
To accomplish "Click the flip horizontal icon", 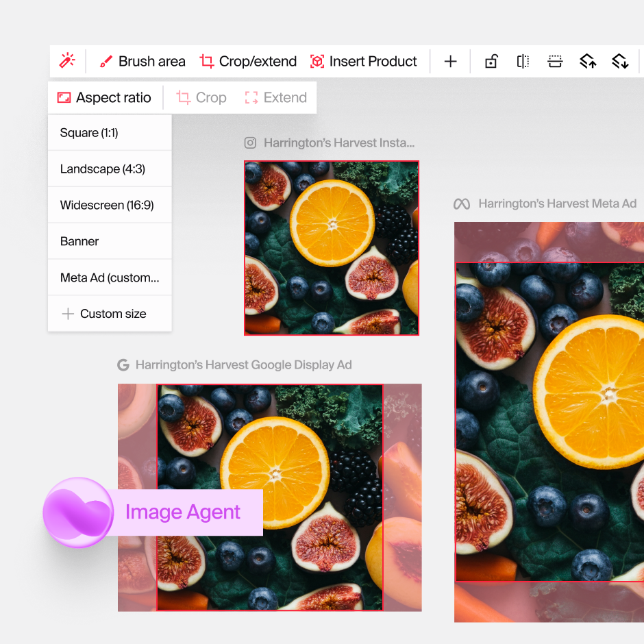I will pos(523,61).
